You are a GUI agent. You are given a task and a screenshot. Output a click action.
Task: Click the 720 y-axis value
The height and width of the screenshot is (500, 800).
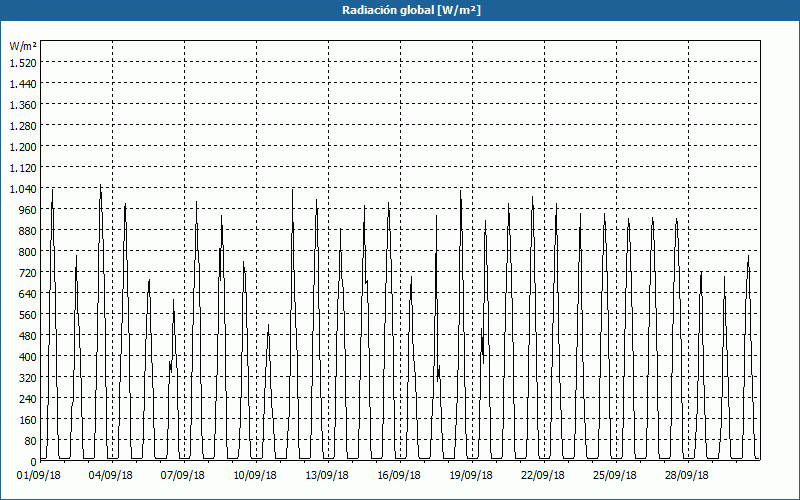click(28, 273)
